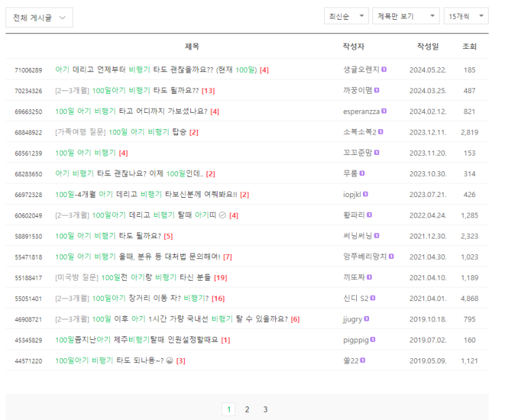Open post '100일아기 비행기 타도 되나용~?'
This screenshot has height=420, width=505.
(x=109, y=360)
